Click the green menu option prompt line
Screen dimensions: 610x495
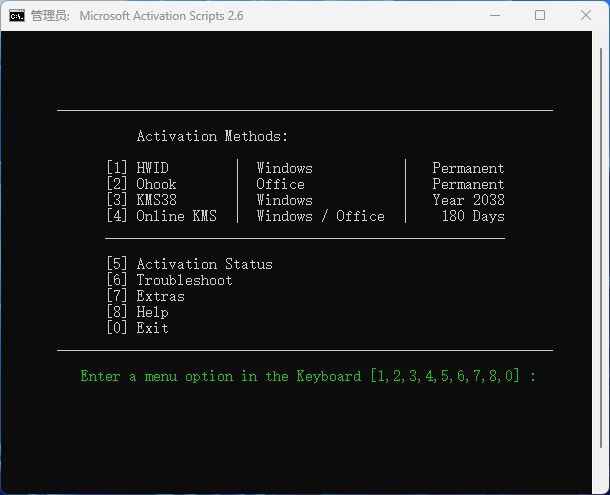[308, 376]
